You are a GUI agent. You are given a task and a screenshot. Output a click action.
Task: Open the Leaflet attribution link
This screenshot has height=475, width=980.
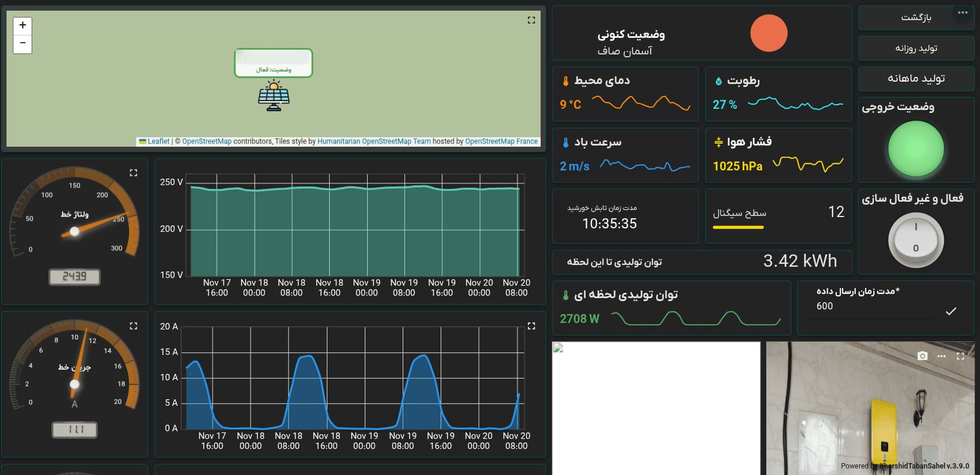[158, 141]
